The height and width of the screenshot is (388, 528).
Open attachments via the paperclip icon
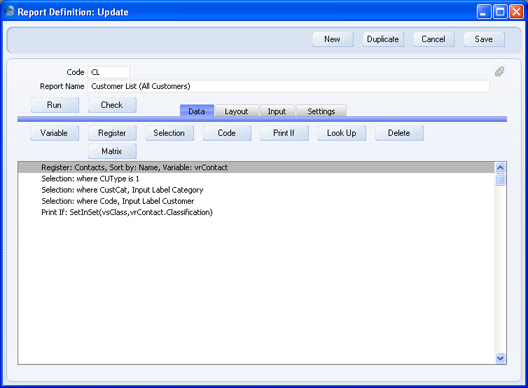(499, 71)
